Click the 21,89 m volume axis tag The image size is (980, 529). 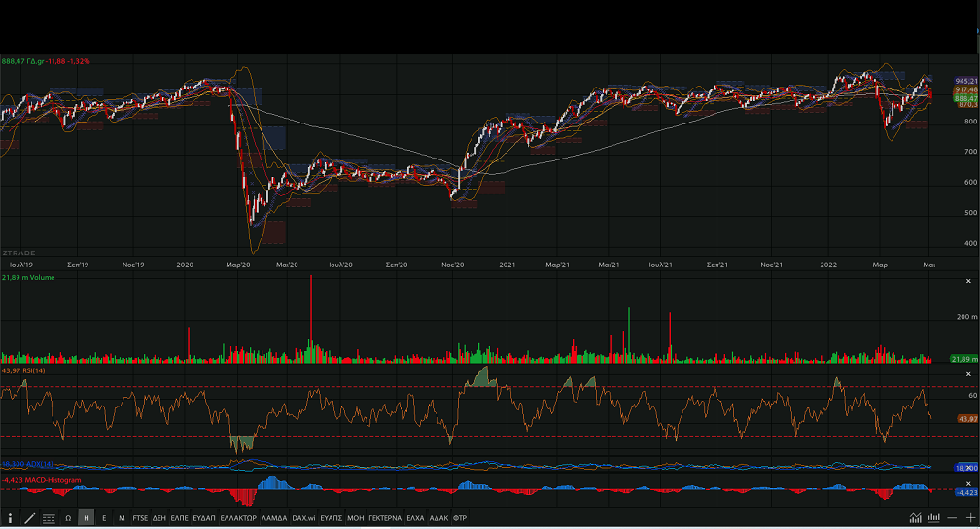point(964,359)
